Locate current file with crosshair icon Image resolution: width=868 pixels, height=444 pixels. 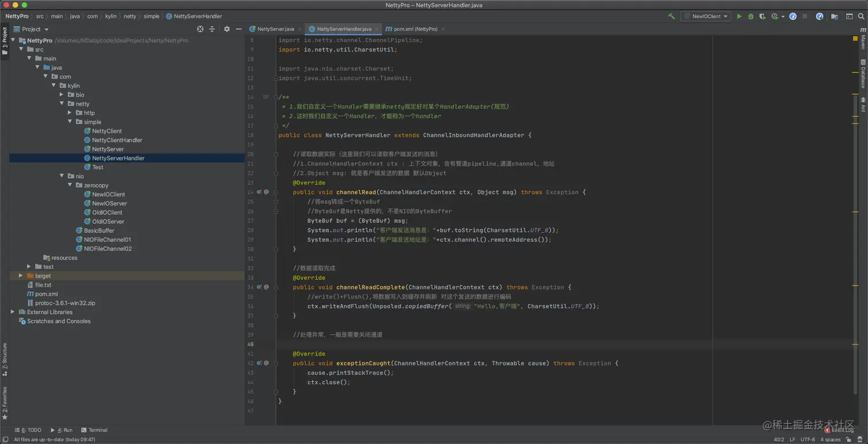click(x=200, y=29)
